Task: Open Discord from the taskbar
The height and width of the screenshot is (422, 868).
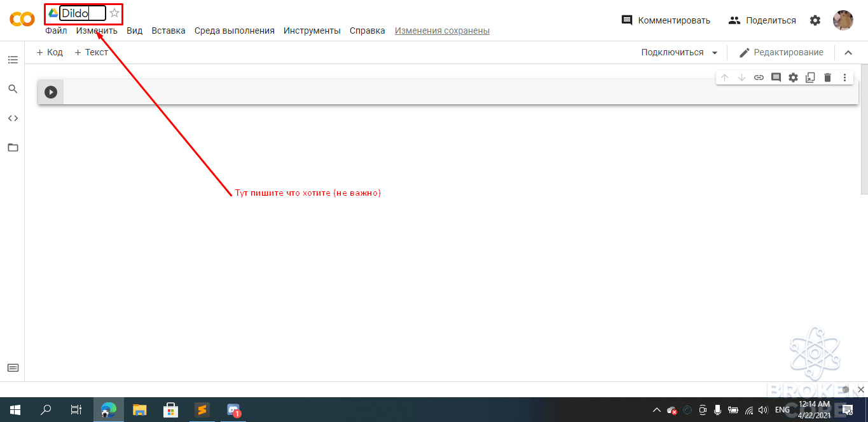Action: click(x=233, y=410)
